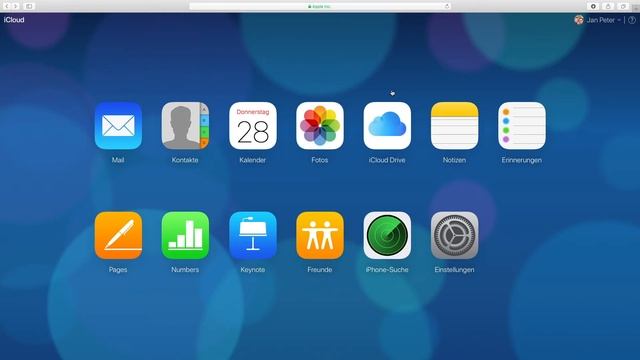Click the Notizen label text
This screenshot has height=360, width=640.
(x=454, y=160)
